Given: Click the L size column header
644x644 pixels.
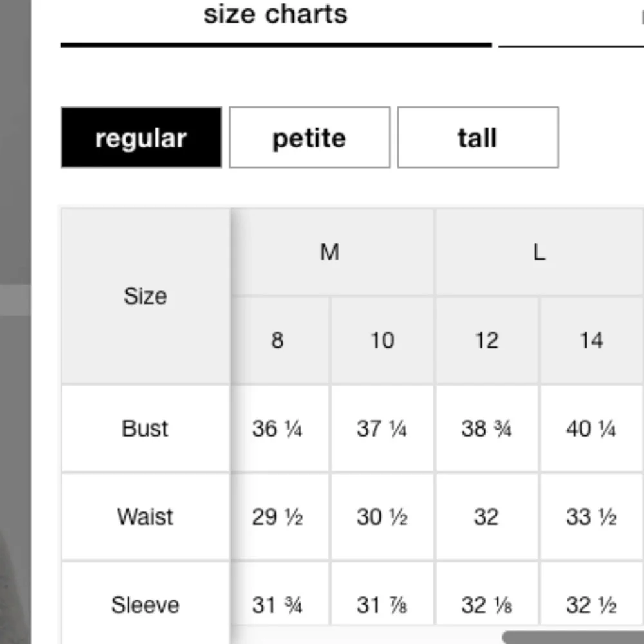Looking at the screenshot, I should (539, 252).
